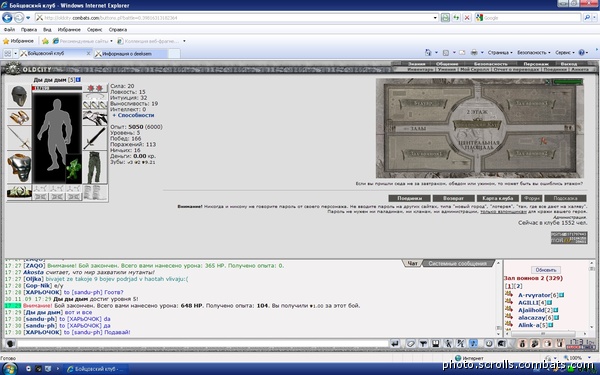Click the eraser icon in chat toolbar
The image size is (600, 375).
pyautogui.click(x=411, y=344)
